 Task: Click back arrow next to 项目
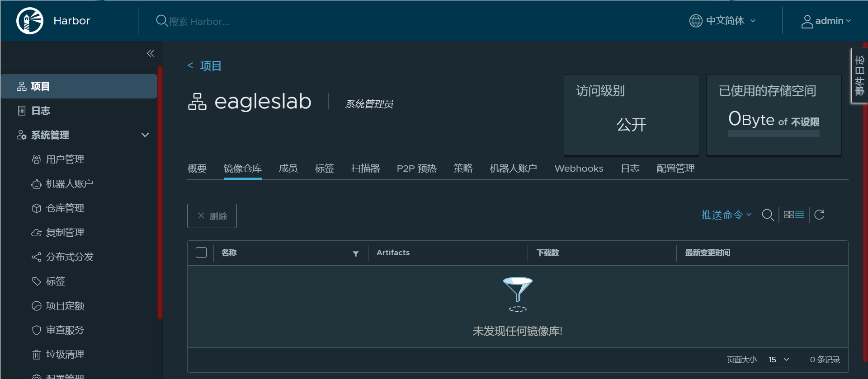pos(190,66)
